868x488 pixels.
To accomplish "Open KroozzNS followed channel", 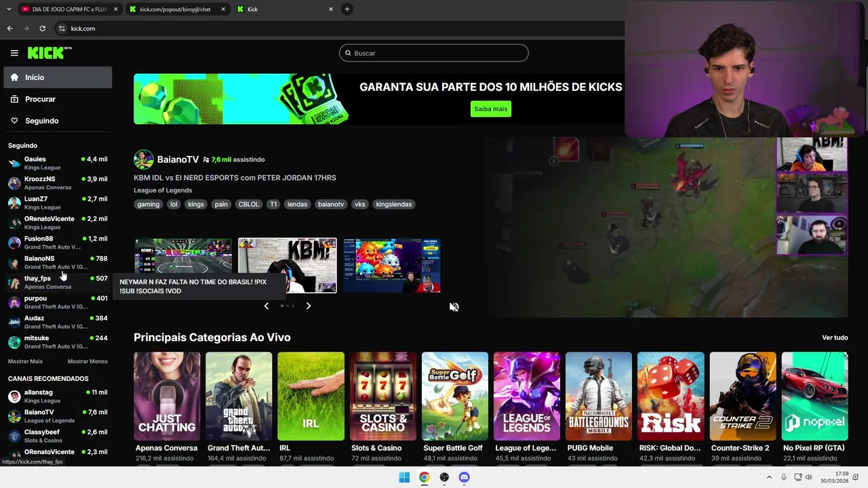I will tap(58, 183).
